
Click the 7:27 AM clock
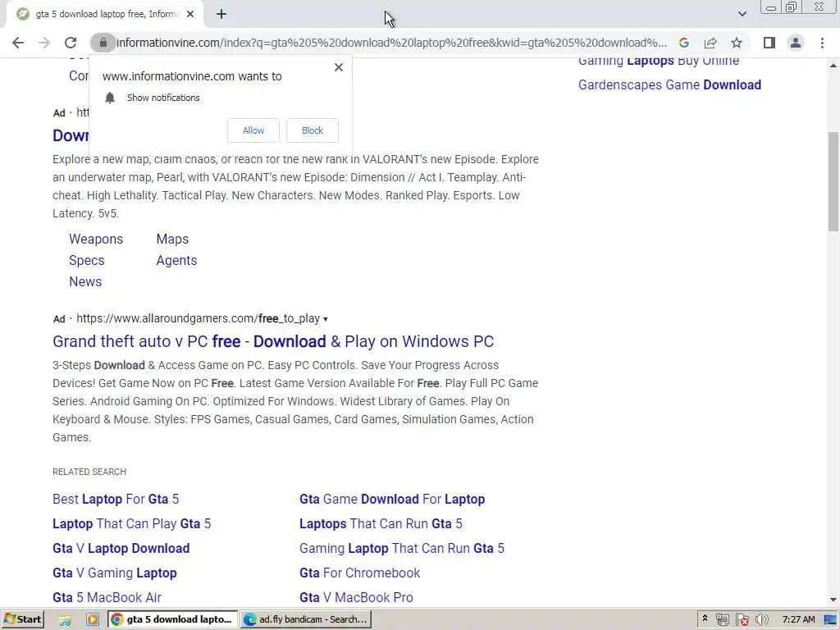pyautogui.click(x=798, y=620)
